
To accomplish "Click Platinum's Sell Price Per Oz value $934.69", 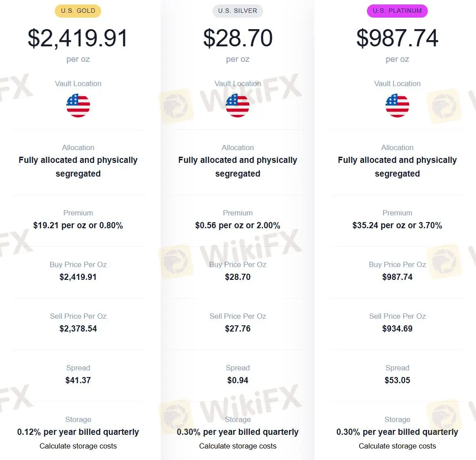I will click(397, 328).
